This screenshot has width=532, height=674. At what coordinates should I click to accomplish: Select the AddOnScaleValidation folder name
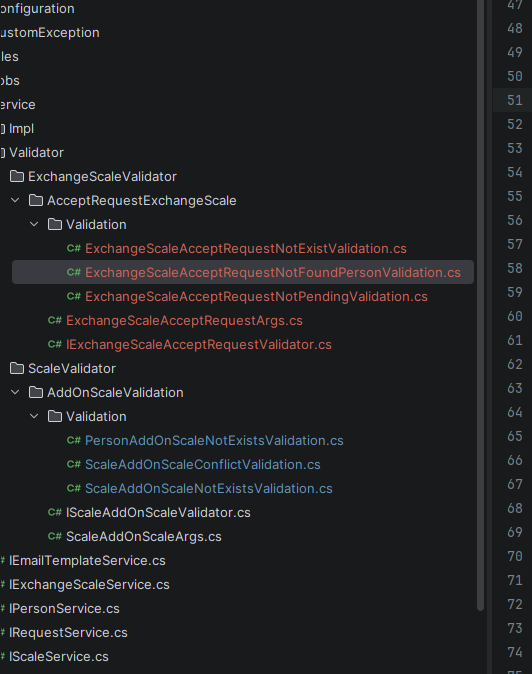point(115,392)
